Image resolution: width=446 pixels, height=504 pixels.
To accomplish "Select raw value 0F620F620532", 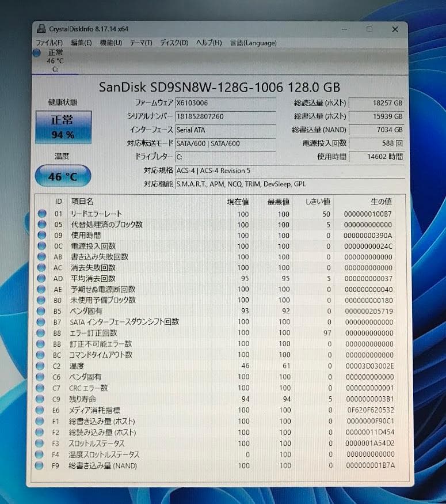I will tap(371, 410).
